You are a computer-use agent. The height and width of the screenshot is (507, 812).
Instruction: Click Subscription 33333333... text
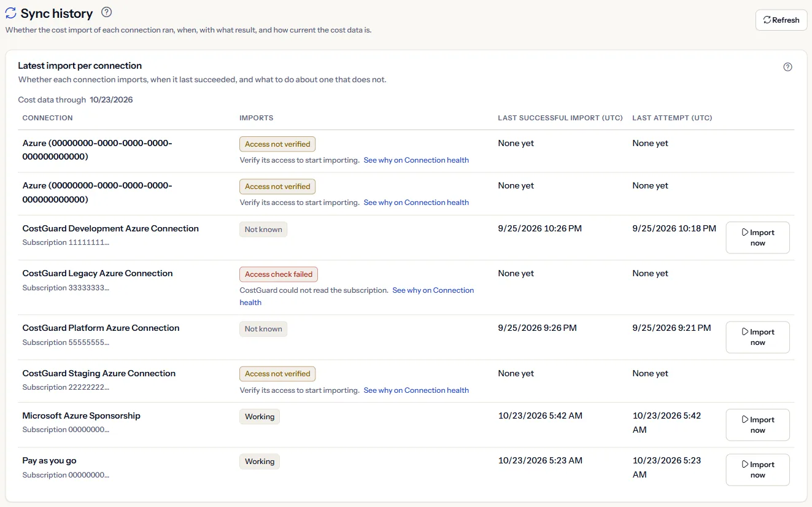(x=66, y=288)
